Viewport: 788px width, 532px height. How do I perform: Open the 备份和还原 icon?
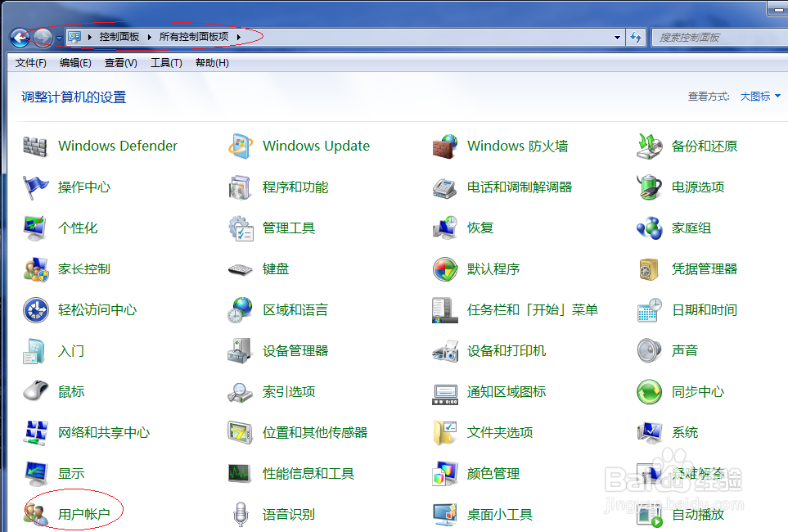649,147
